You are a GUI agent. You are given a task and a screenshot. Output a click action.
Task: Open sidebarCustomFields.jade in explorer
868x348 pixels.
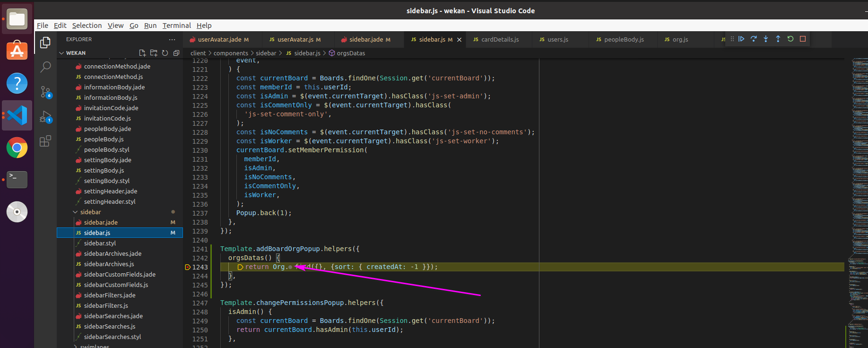click(120, 274)
